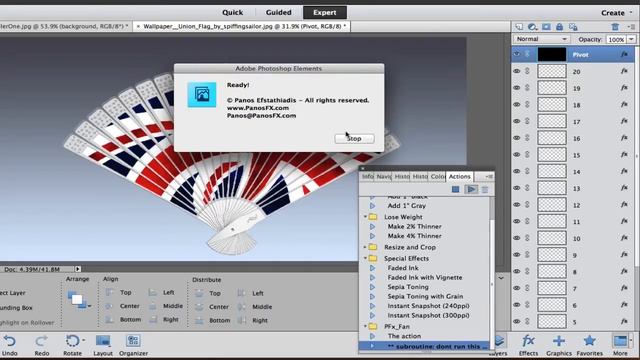Toggle visibility of layer 17
Image resolution: width=640 pixels, height=360 pixels.
click(517, 121)
